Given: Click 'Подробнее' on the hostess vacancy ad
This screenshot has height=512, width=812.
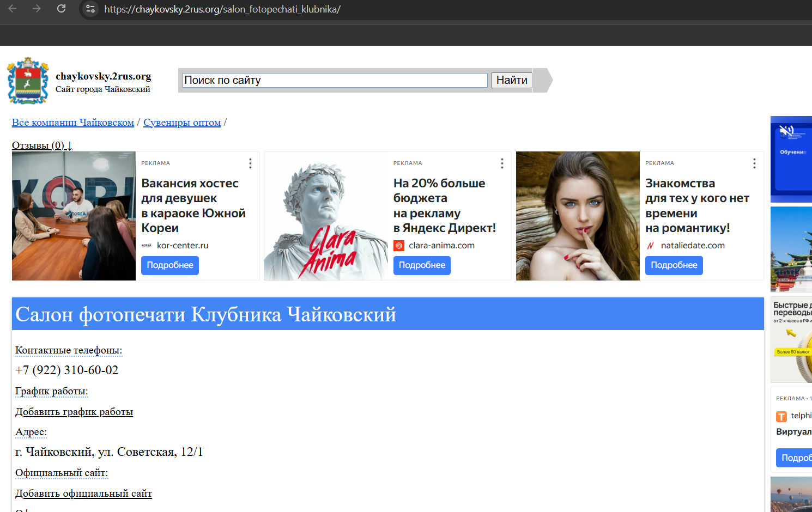Looking at the screenshot, I should pyautogui.click(x=170, y=265).
